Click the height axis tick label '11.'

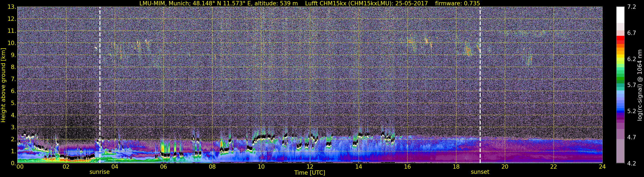12,31
